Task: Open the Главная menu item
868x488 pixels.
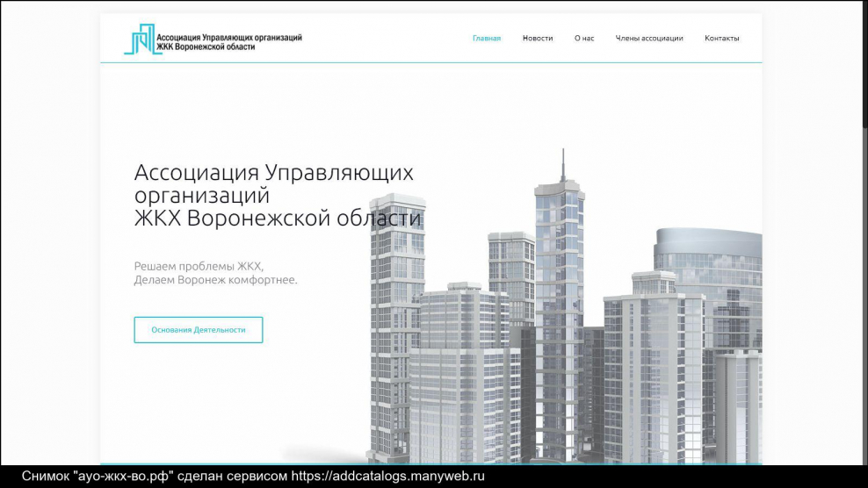Action: 486,39
